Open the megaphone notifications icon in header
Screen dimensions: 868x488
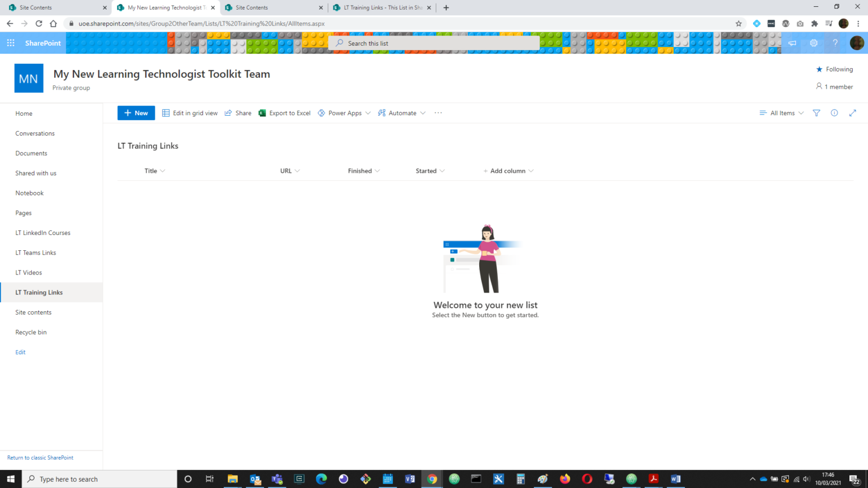792,43
